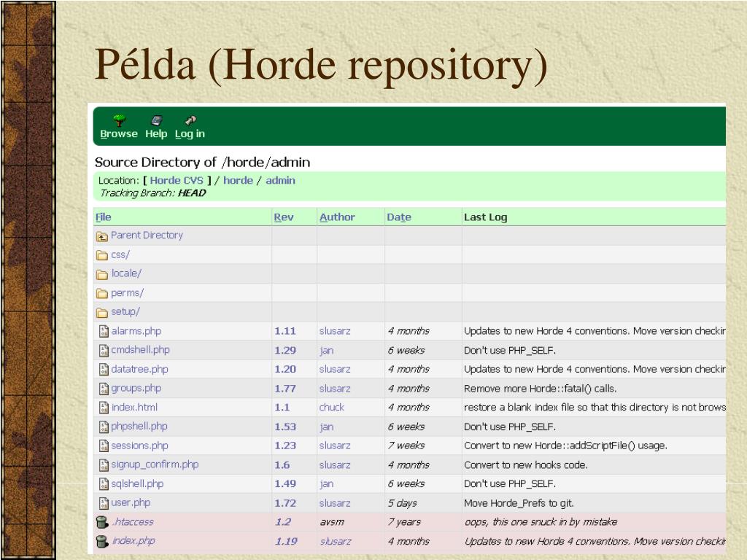Open the datatree.php file link
The image size is (747, 560).
point(139,369)
